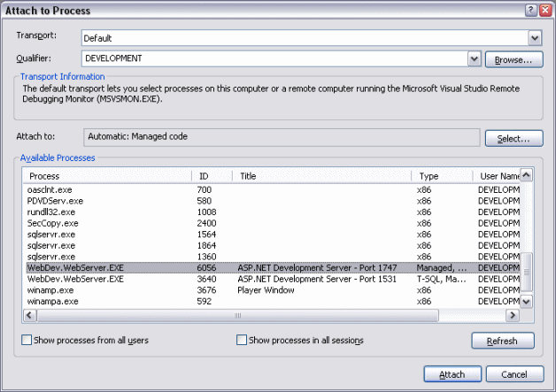Click the ASP.NET Development Server Port 1747 title
The image size is (556, 392).
pos(317,267)
